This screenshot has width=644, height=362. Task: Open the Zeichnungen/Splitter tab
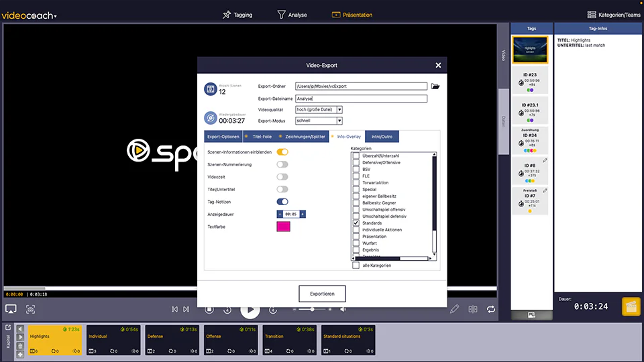point(305,137)
